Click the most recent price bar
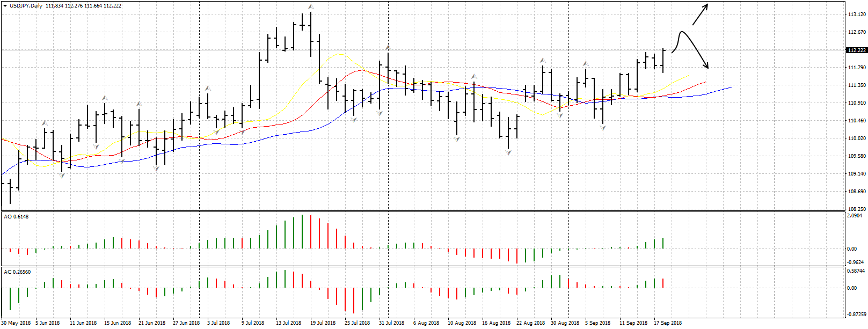Screen dimensions: 868x329 tap(663, 60)
